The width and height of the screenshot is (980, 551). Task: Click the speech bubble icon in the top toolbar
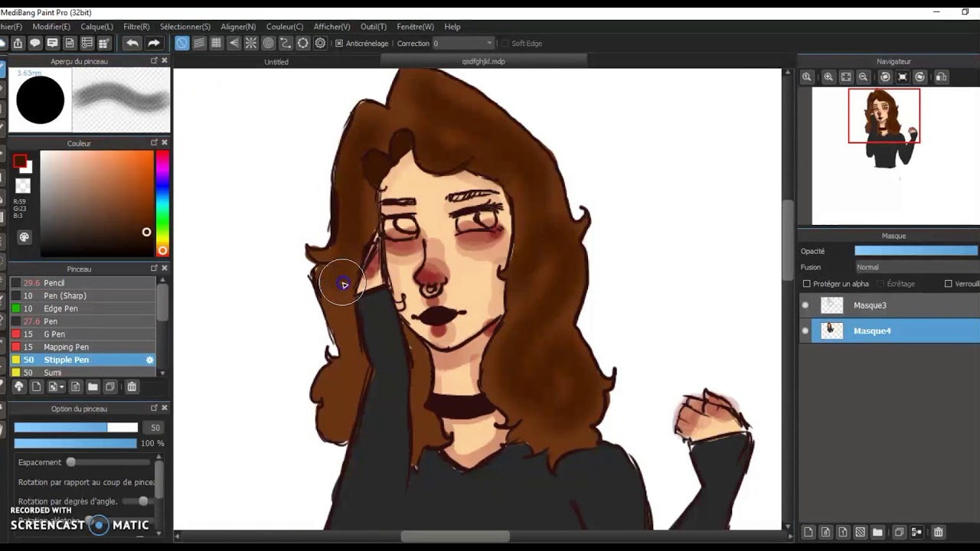34,44
